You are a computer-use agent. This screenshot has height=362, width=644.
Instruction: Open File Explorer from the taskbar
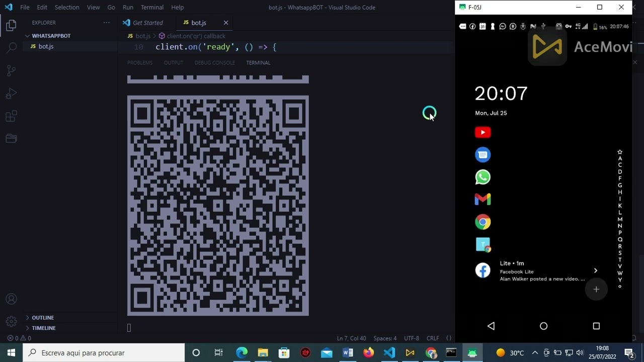(x=263, y=353)
